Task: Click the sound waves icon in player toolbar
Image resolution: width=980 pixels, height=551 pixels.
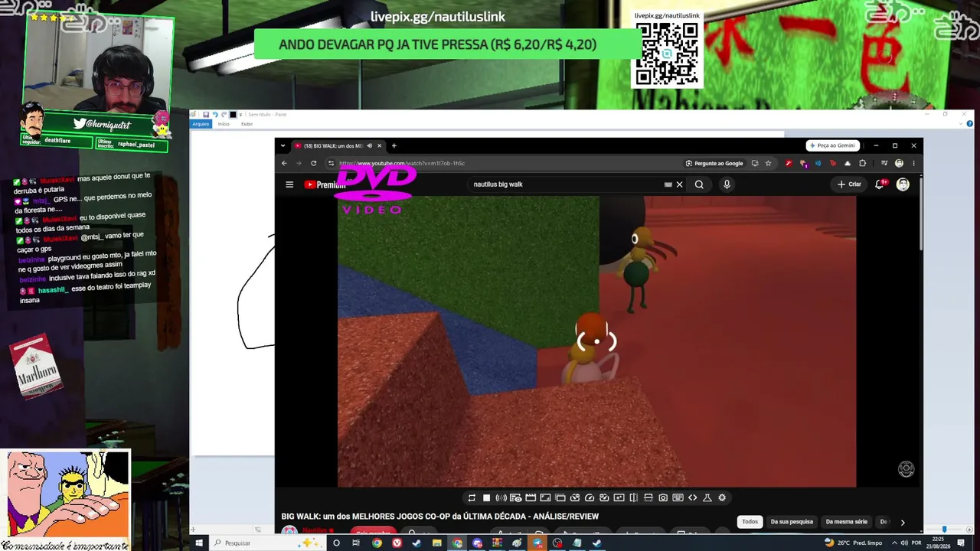Action: point(501,498)
